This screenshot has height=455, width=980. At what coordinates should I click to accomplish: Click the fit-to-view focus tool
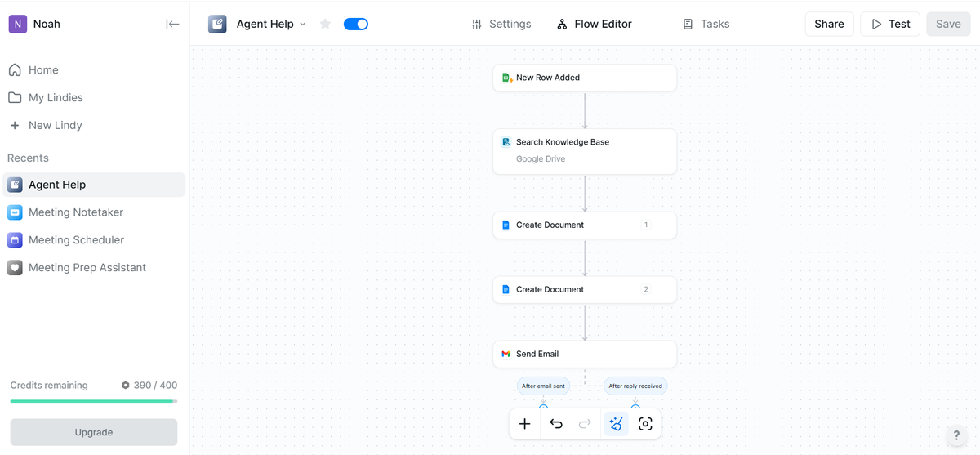pos(645,424)
